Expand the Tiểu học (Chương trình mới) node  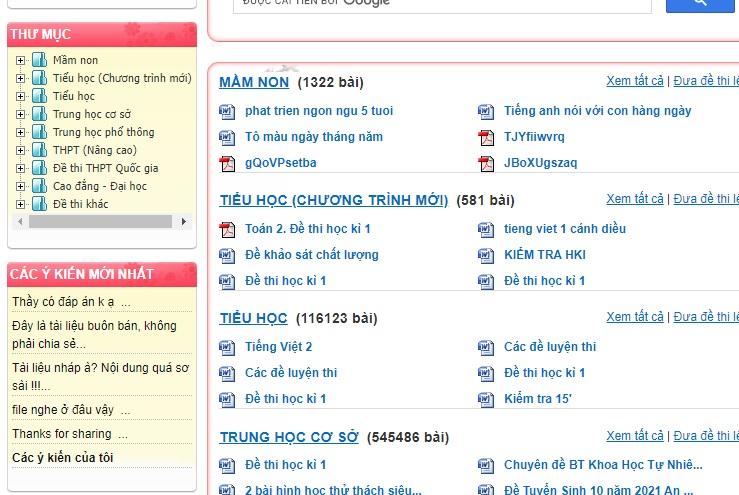click(x=20, y=78)
